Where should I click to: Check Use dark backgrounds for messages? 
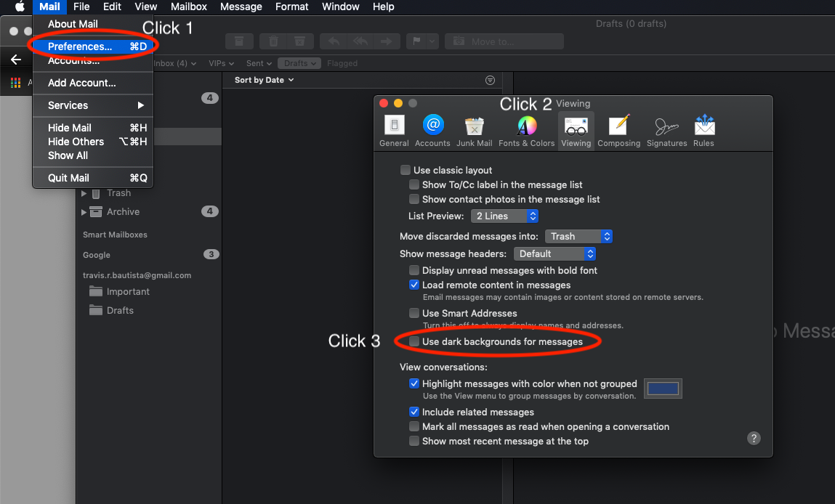click(x=414, y=341)
